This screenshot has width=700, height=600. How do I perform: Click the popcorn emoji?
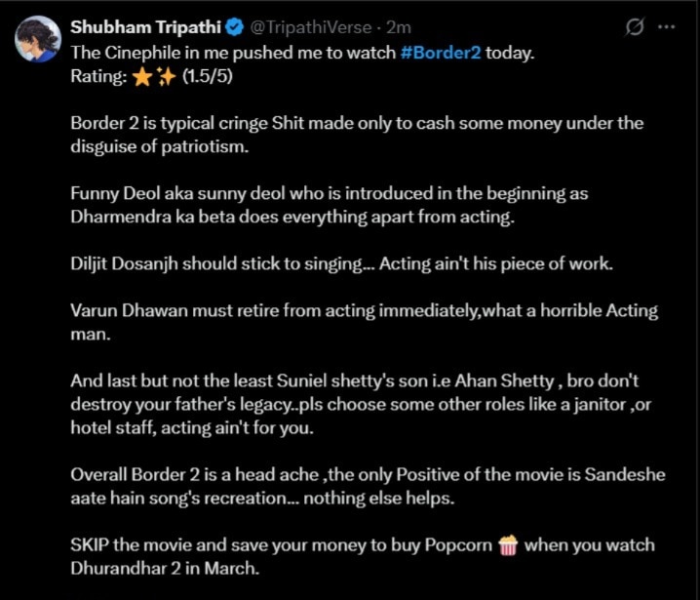click(x=507, y=544)
